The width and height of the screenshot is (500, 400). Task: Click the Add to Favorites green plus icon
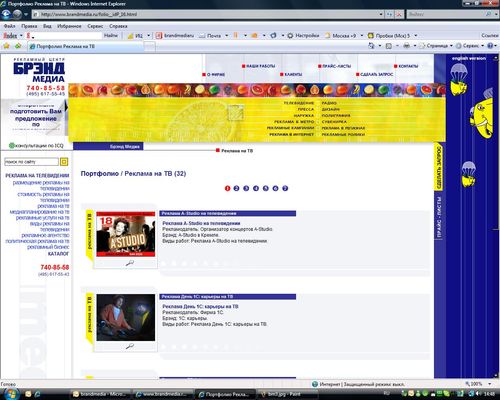(18, 46)
